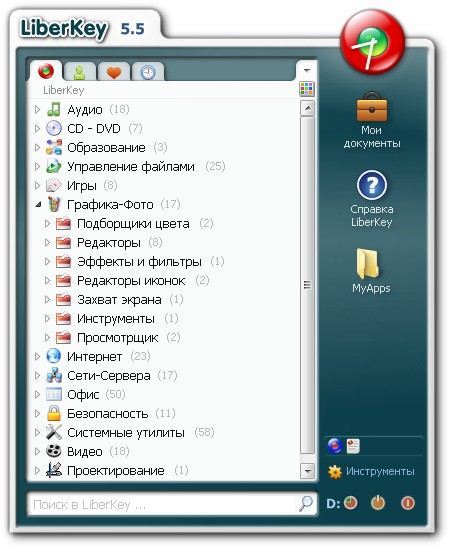Click the orange power button icon
The height and width of the screenshot is (548, 450).
[378, 503]
